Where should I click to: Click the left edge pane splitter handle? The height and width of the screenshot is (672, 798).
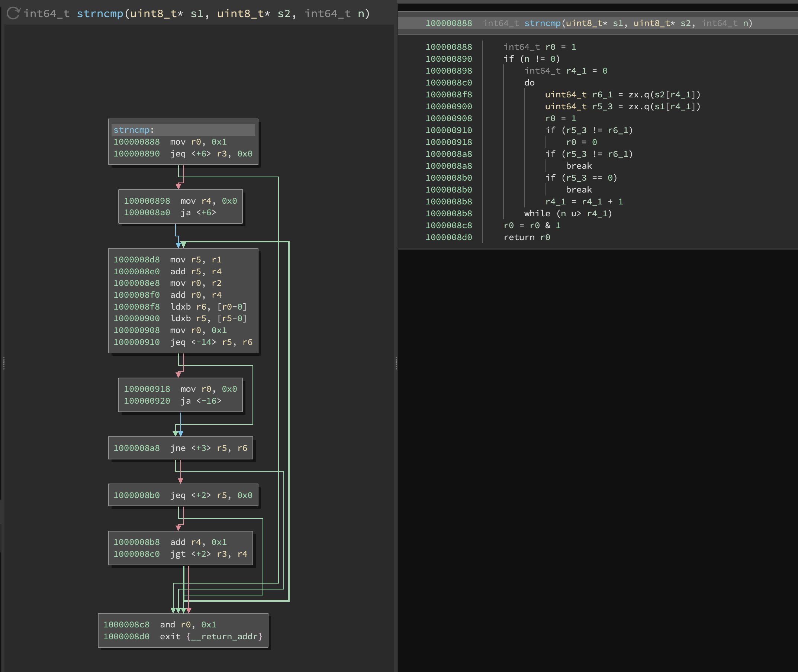coord(3,363)
